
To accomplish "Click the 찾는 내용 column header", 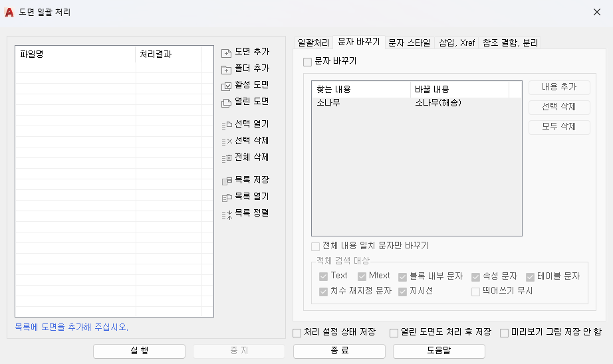I will coord(361,90).
